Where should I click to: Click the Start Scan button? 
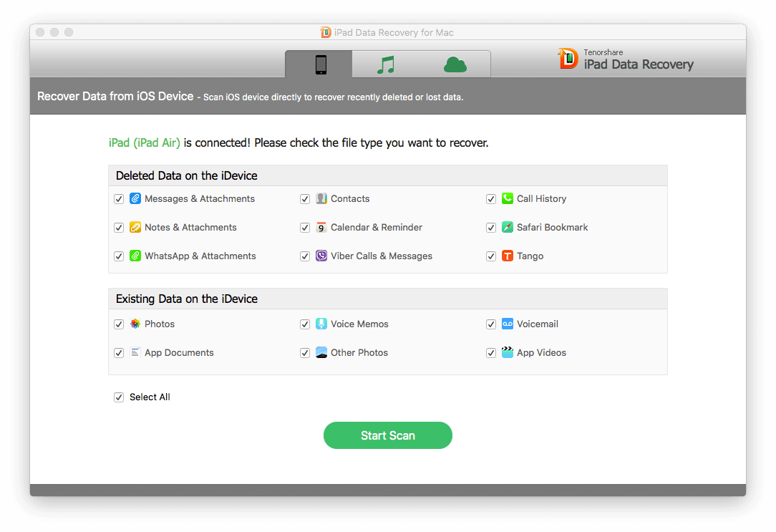387,435
